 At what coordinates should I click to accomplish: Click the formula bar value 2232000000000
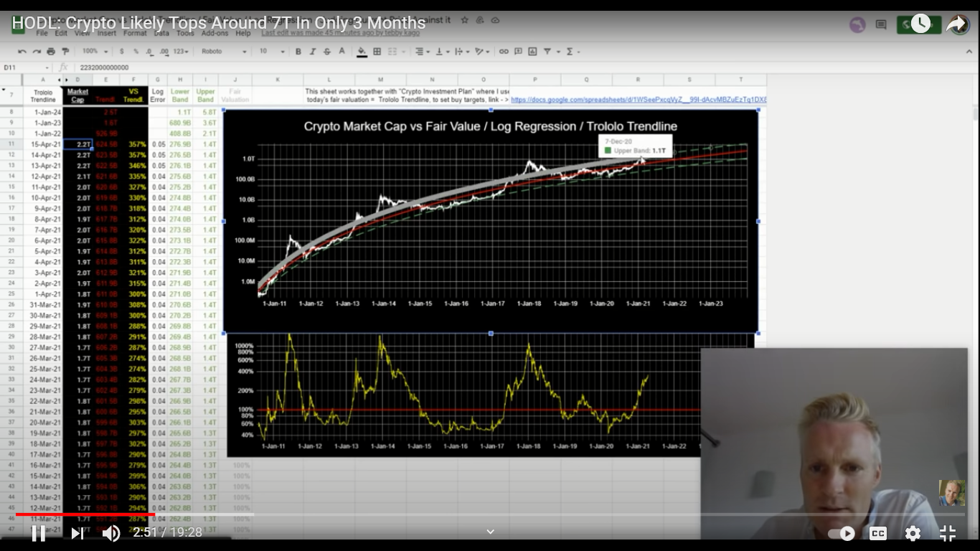(x=105, y=67)
